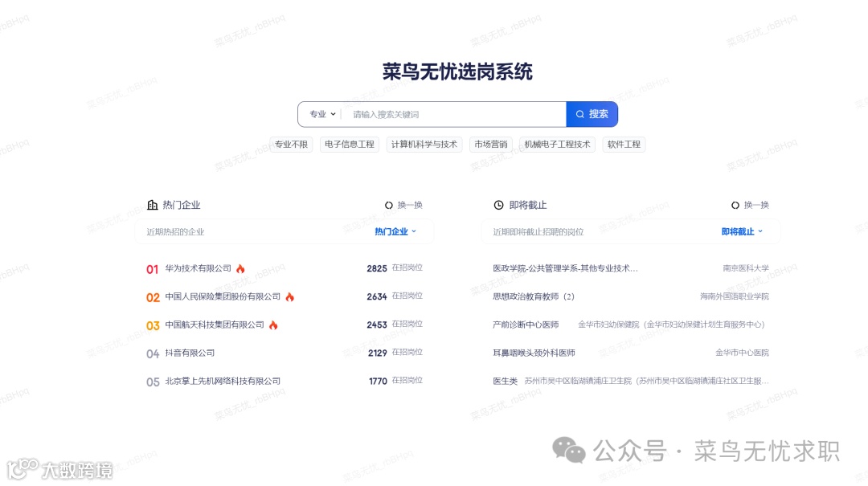
Task: Click the blue 搜索 button
Action: click(592, 114)
